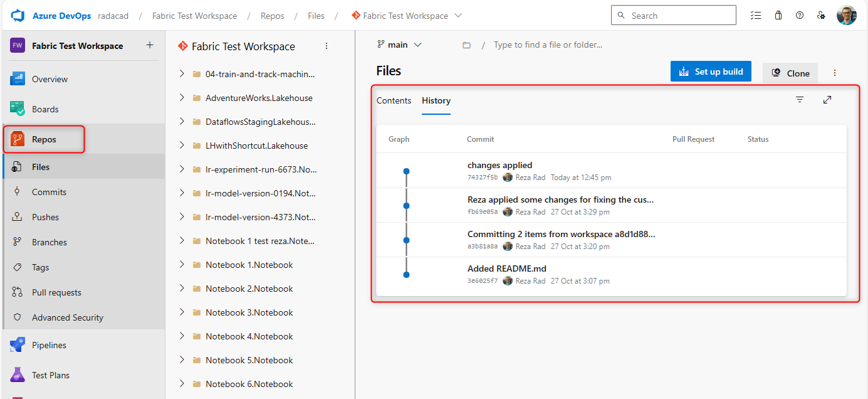This screenshot has width=868, height=399.
Task: Open the help question mark icon
Action: coord(800,16)
